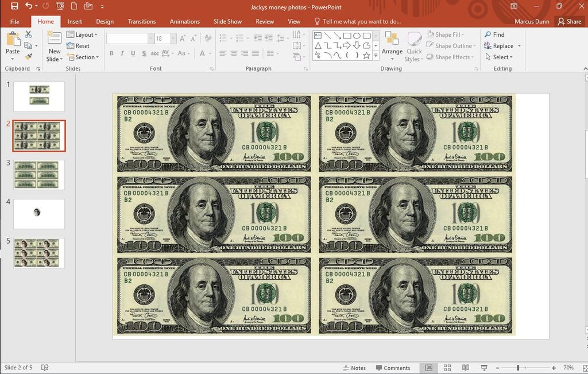Click the Marcus Dunn account name
Image resolution: width=588 pixels, height=374 pixels.
click(532, 21)
